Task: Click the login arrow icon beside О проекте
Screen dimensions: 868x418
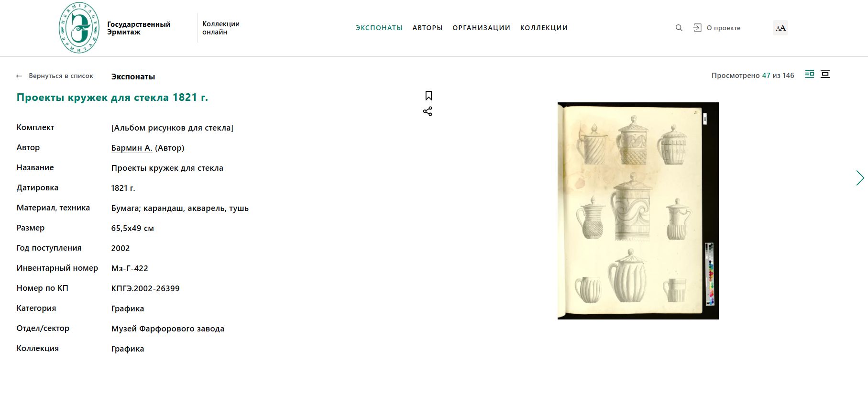Action: pyautogui.click(x=697, y=28)
